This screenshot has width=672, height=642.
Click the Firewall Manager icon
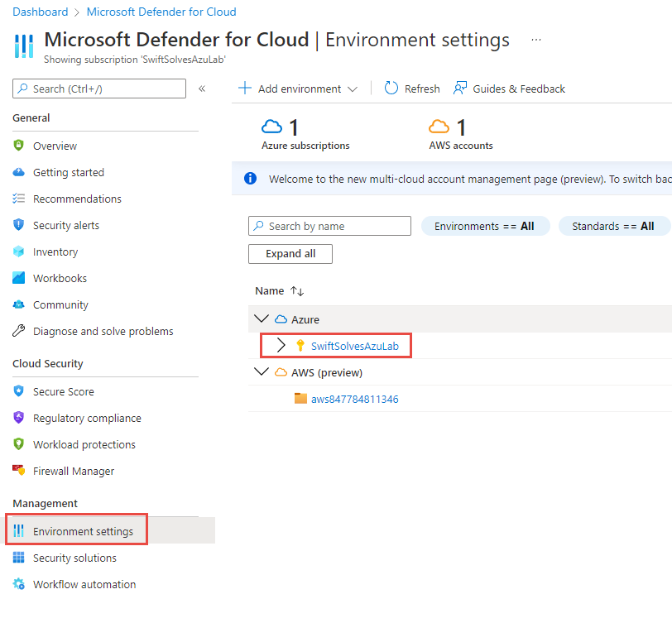[x=18, y=471]
